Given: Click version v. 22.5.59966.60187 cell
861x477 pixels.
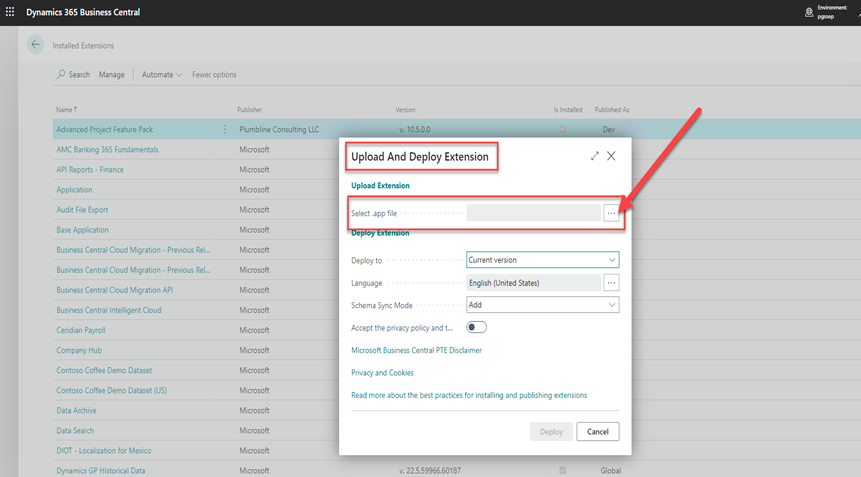Looking at the screenshot, I should point(430,471).
